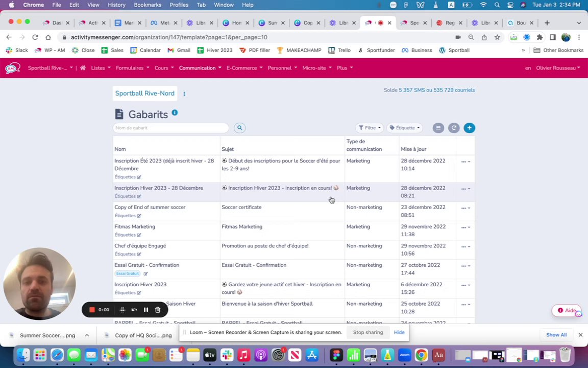Open the Cours navigation menu
This screenshot has height=368, width=588.
164,68
